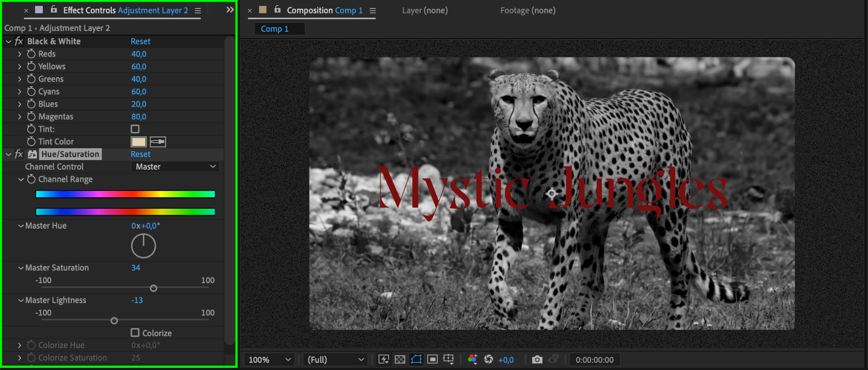Click the Reset Exposure aperture icon

click(489, 359)
